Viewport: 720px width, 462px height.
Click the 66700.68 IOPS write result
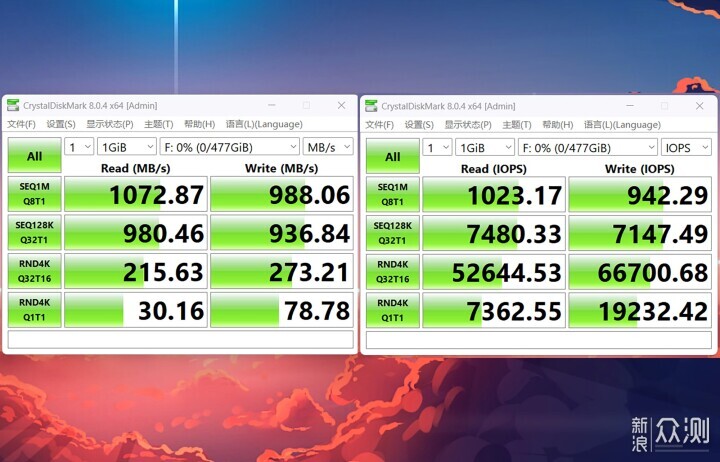pyautogui.click(x=640, y=271)
